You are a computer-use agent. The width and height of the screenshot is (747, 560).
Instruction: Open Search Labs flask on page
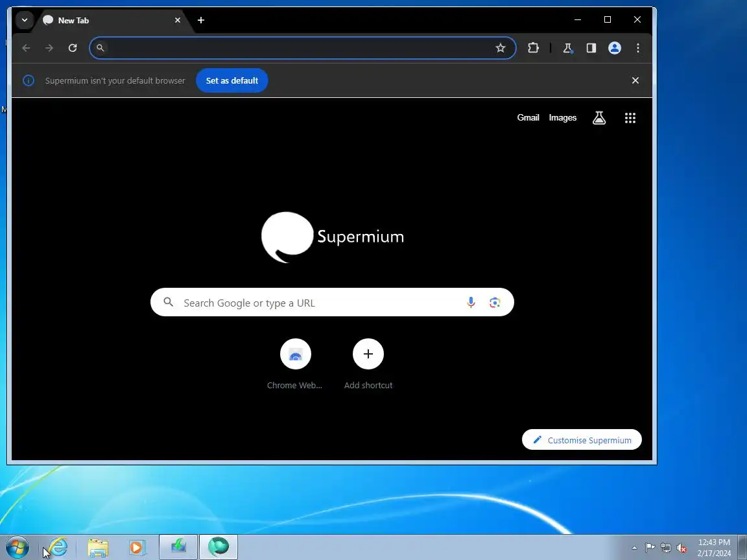click(x=599, y=117)
